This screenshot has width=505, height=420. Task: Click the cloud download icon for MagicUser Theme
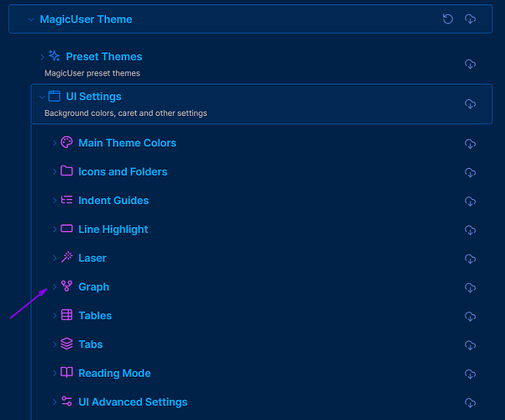tap(471, 19)
